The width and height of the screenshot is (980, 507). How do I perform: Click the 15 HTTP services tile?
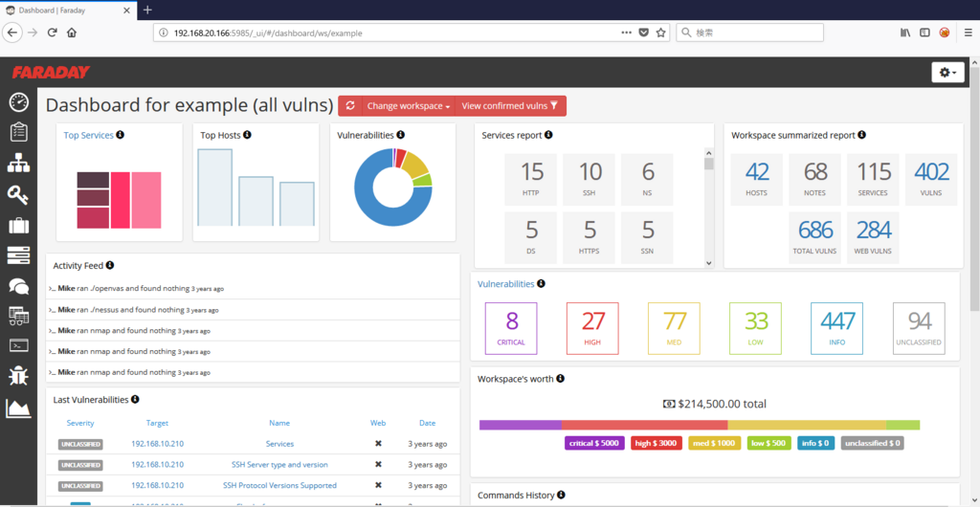530,180
